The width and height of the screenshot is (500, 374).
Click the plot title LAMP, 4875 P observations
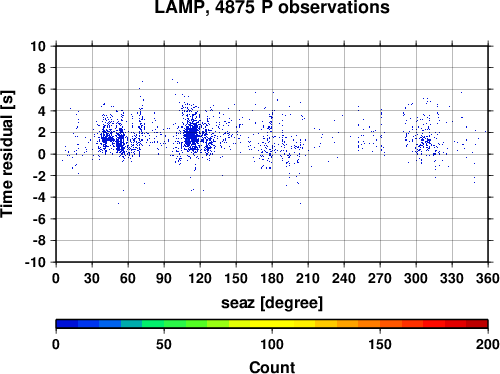(272, 7)
